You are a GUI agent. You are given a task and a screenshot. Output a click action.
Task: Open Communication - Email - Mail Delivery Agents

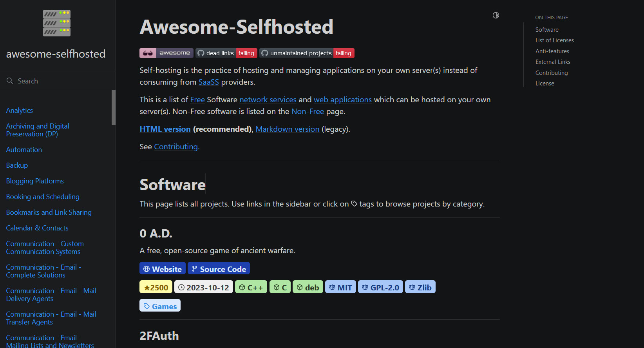51,295
